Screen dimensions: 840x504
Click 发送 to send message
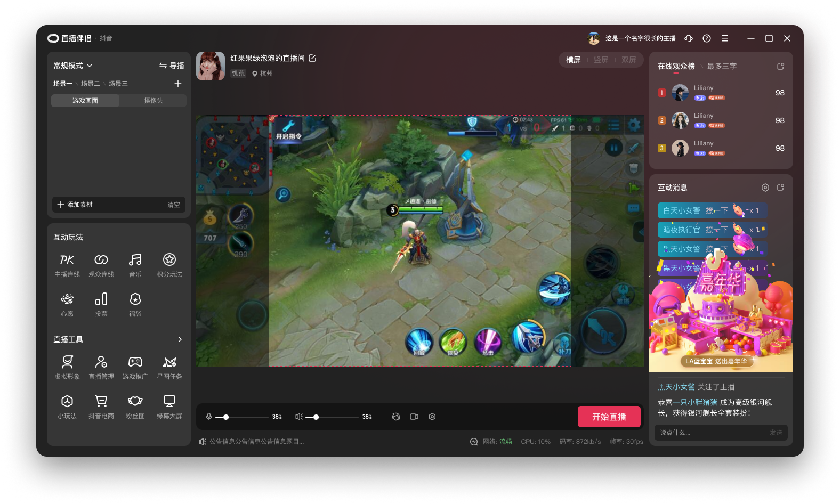coord(776,433)
